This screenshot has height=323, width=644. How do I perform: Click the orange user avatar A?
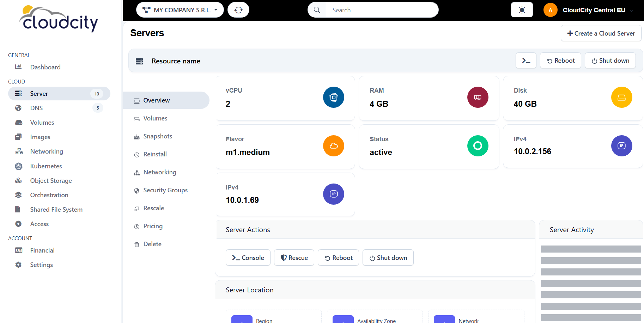pyautogui.click(x=550, y=10)
